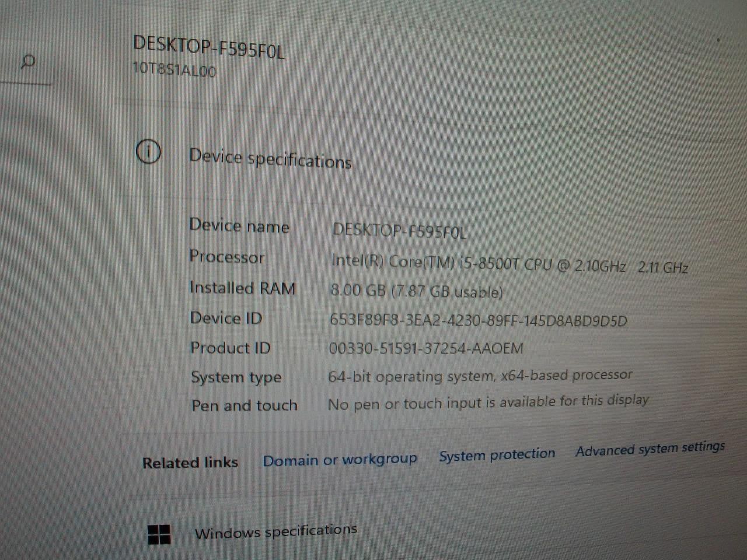The height and width of the screenshot is (560, 747).
Task: Click the search magnifier icon
Action: (27, 61)
